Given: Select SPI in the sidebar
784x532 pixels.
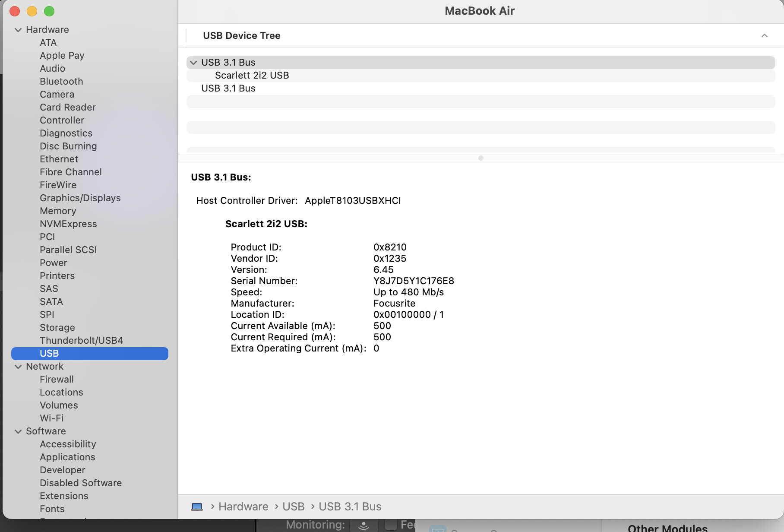Looking at the screenshot, I should coord(47,314).
